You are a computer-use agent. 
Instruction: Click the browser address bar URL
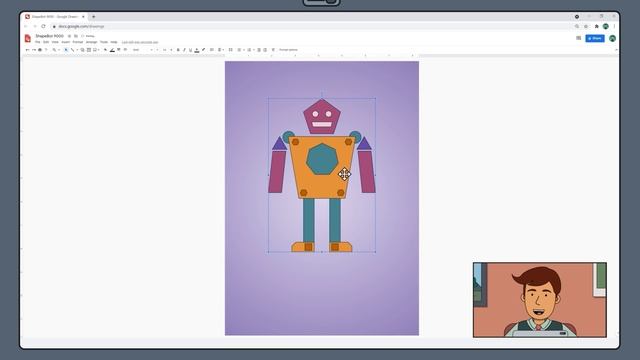pyautogui.click(x=81, y=26)
